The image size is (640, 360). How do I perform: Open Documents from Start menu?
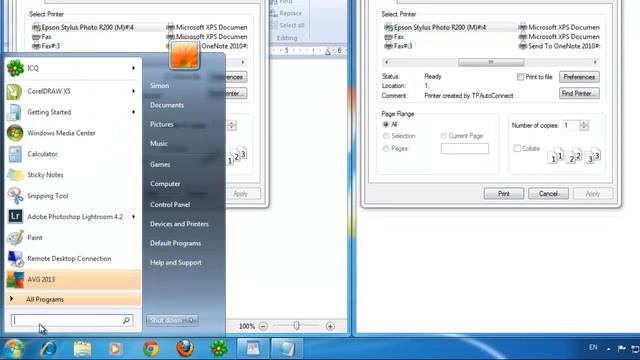(x=167, y=105)
